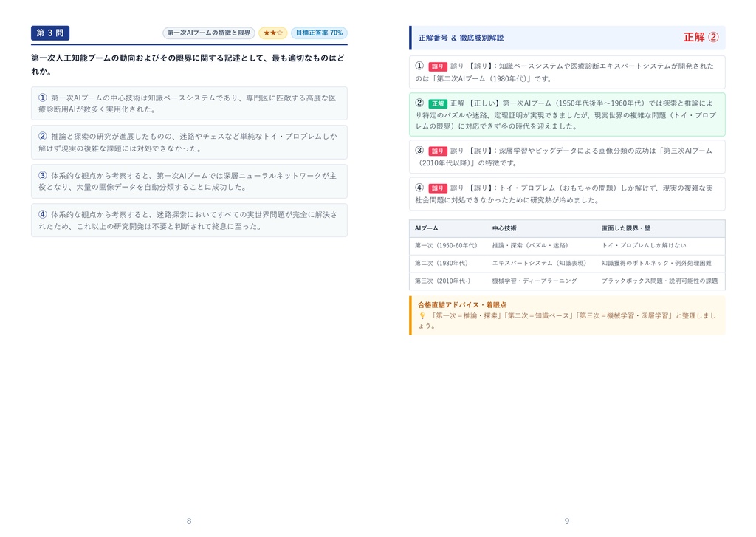The width and height of the screenshot is (756, 537).
Task: Click the 直面した限界・壁 column header
Action: tap(626, 228)
